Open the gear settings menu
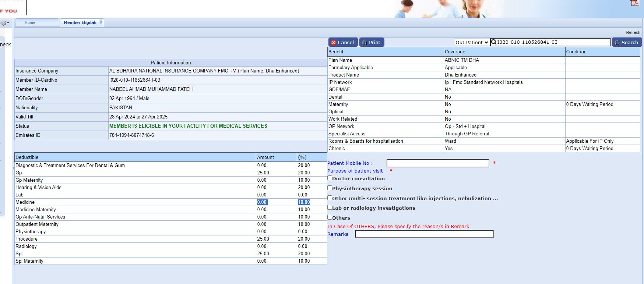Screen dimensions: 644x284 point(4,23)
